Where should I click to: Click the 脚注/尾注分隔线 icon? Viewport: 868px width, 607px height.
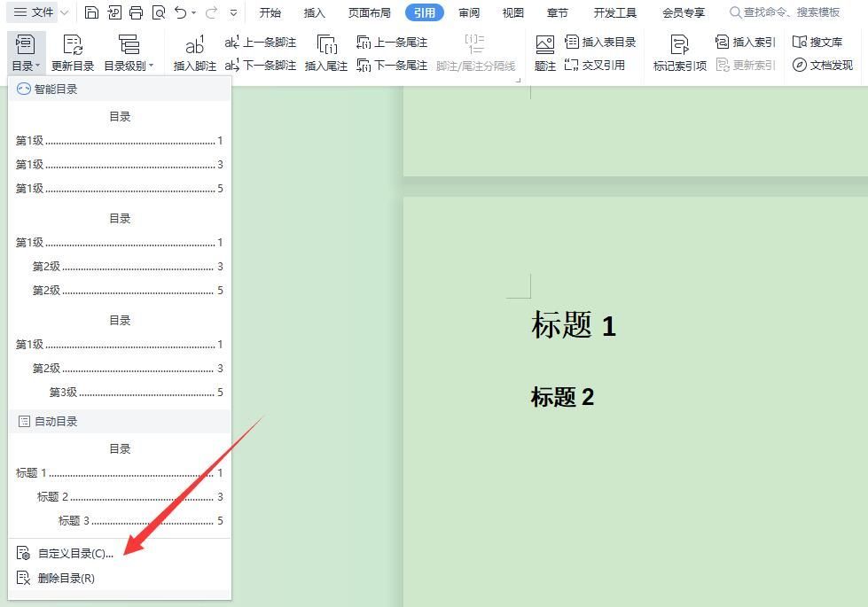pyautogui.click(x=475, y=52)
